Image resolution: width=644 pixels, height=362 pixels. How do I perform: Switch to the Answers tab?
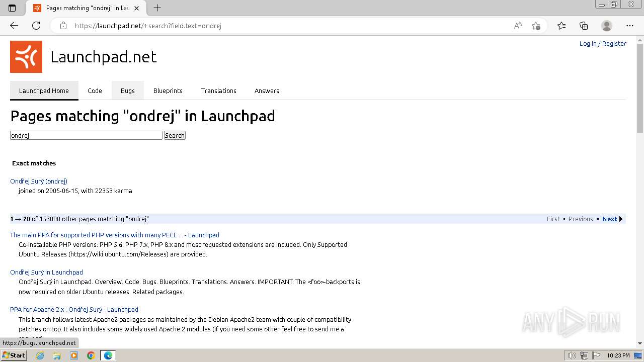point(267,91)
